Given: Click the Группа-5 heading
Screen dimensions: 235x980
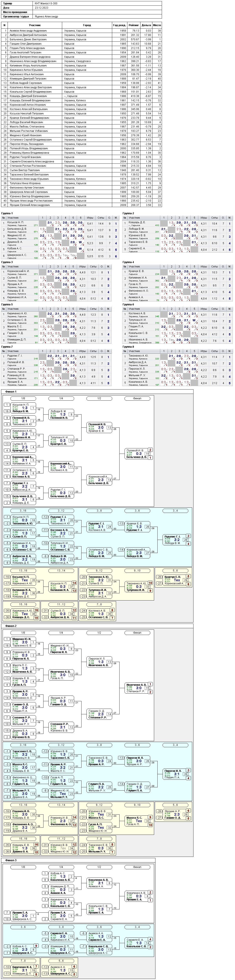Looking at the screenshot, I should [x=7, y=304].
